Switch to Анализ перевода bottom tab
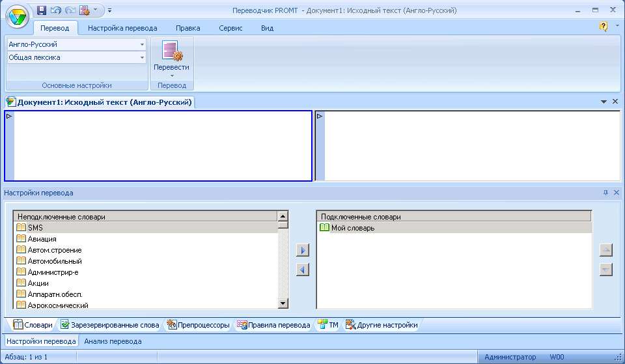 pyautogui.click(x=113, y=341)
